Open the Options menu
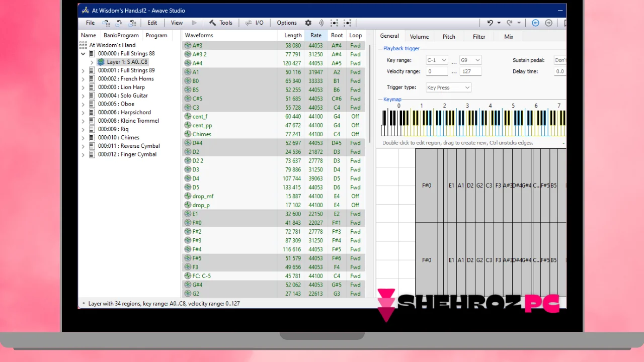This screenshot has height=362, width=644. tap(287, 23)
